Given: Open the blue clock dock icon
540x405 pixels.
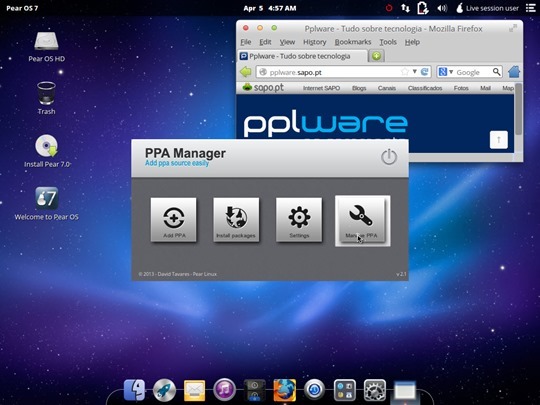Looking at the screenshot, I should tap(314, 390).
